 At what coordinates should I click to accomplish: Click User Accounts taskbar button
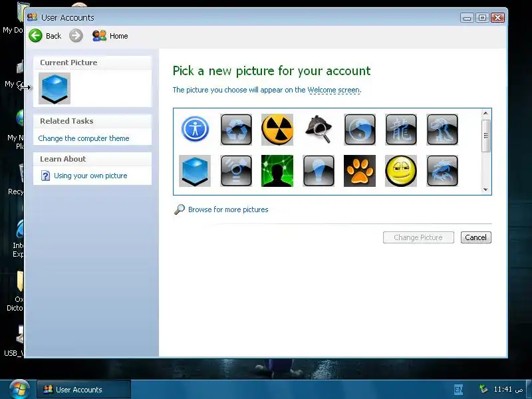coord(84,390)
